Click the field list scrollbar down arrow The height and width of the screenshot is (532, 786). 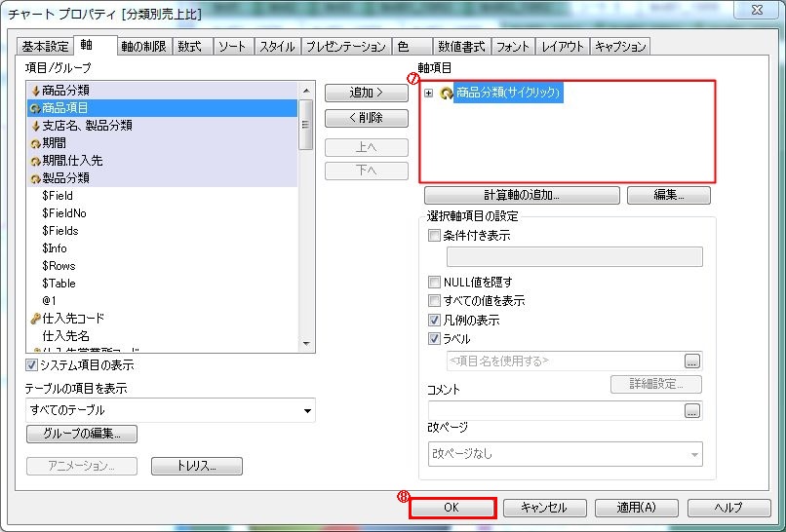coord(306,344)
